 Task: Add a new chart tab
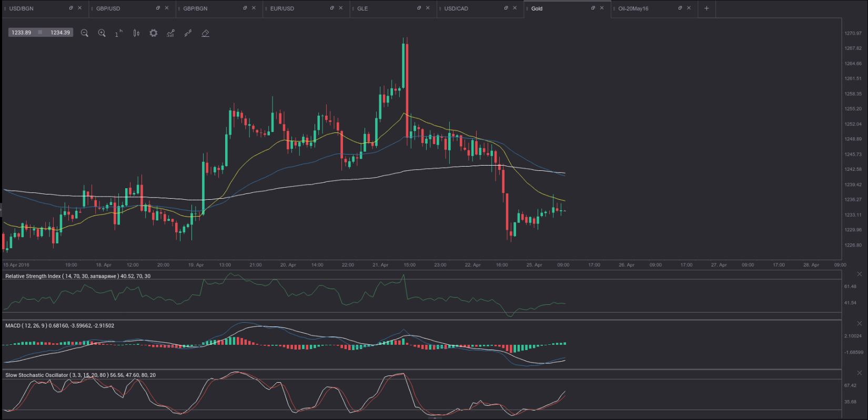(x=706, y=8)
